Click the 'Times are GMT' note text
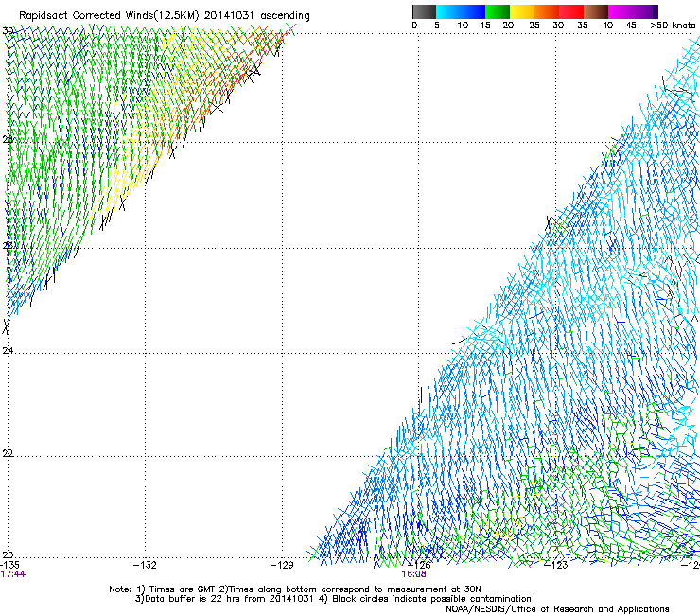Screen dimensions: 700x615 pyautogui.click(x=182, y=589)
